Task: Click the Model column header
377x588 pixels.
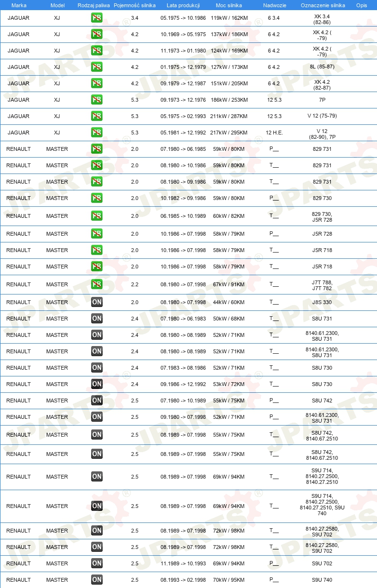Action: 57,5
